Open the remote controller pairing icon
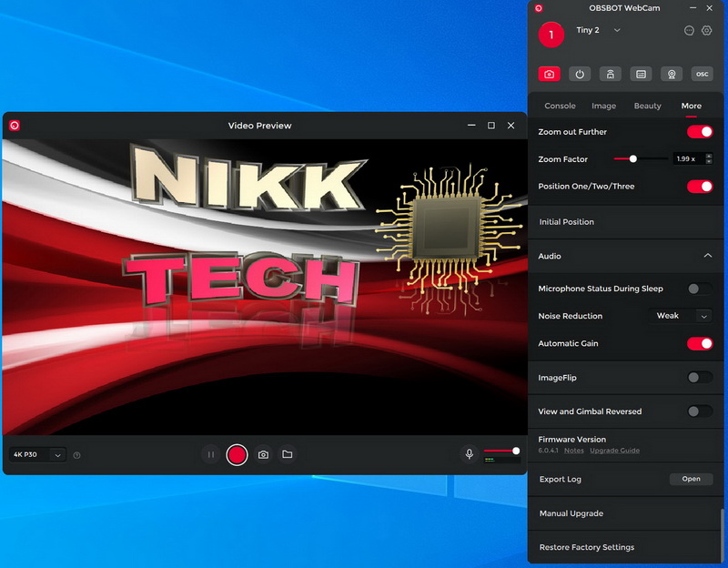Screen dimensions: 728x568 click(x=610, y=75)
